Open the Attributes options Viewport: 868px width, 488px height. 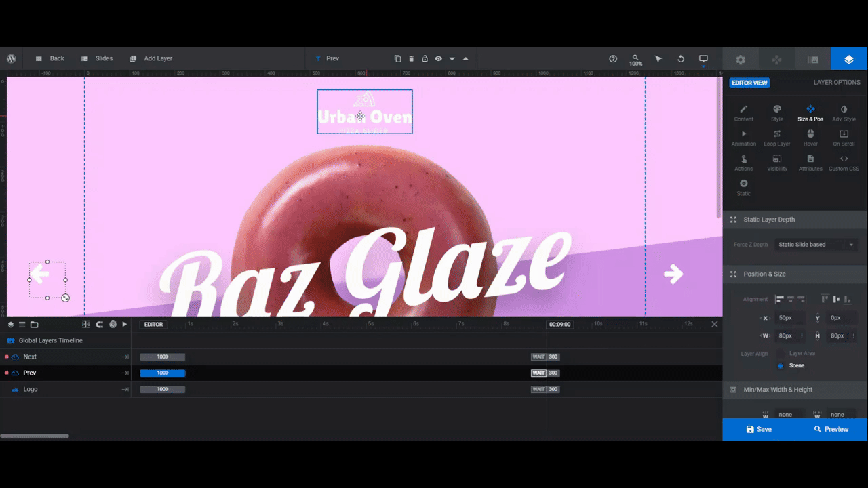pos(810,163)
